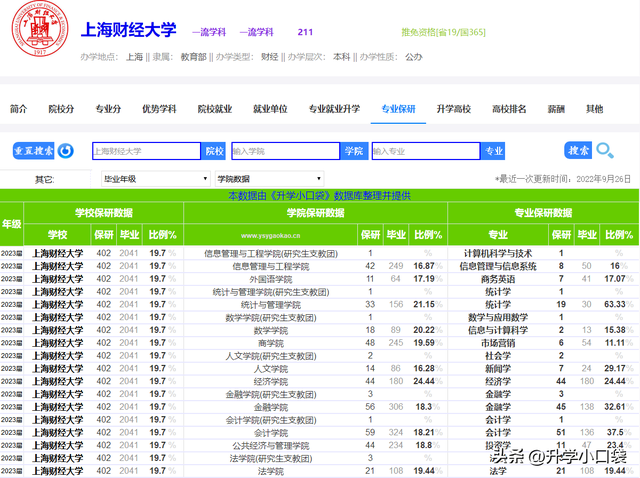640x478 pixels.
Task: Click the 学校保研数据 header
Action: point(104,213)
